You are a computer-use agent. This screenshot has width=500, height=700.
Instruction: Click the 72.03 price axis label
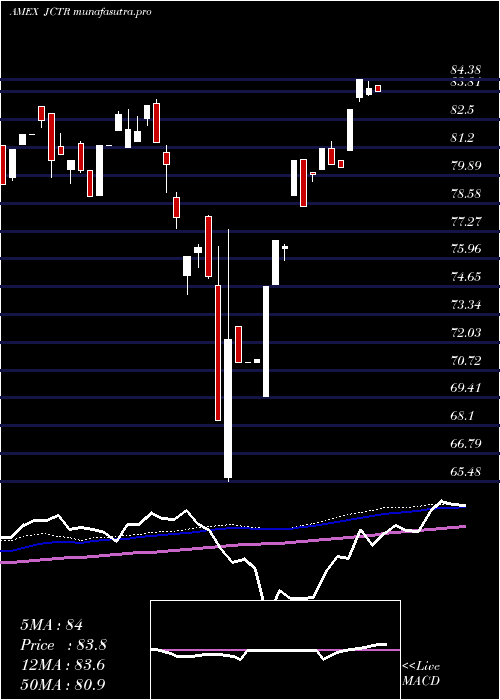(x=466, y=333)
